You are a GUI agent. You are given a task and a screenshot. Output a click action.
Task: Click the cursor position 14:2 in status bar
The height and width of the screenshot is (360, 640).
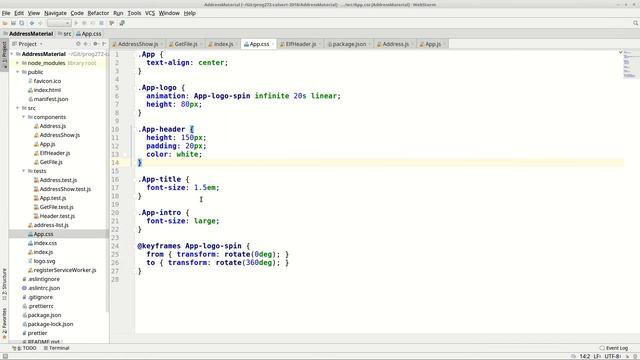coord(585,356)
